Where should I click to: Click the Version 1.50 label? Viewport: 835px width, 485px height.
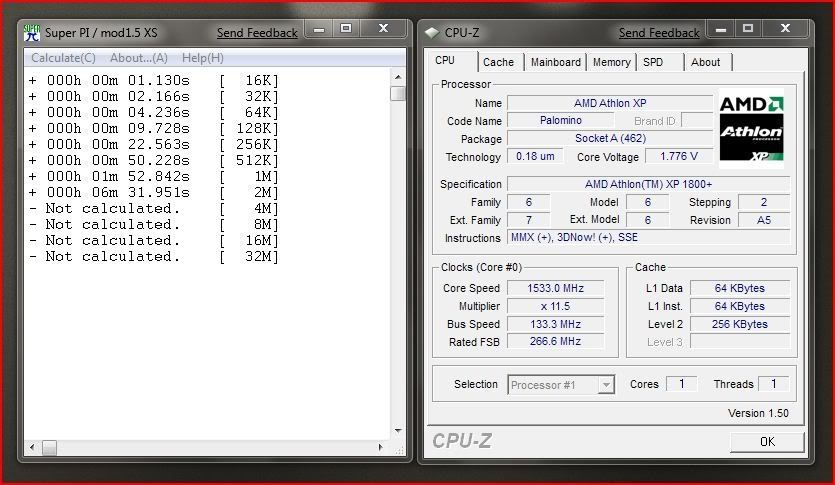coord(758,413)
